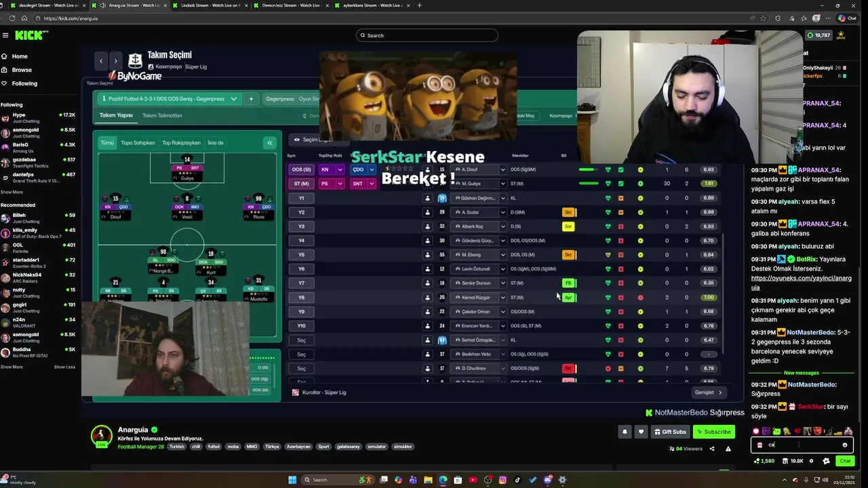868x488 pixels.
Task: Open the Kick shop icon showing 19.8K
Action: pyautogui.click(x=792, y=461)
